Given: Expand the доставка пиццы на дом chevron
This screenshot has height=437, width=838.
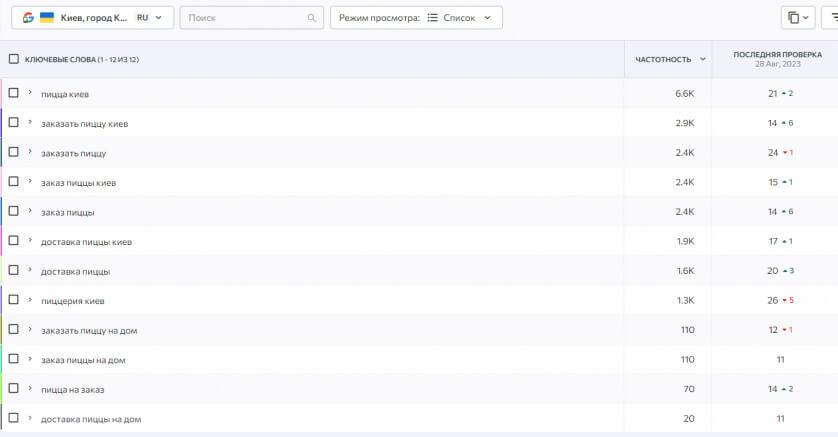Looking at the screenshot, I should (x=30, y=417).
